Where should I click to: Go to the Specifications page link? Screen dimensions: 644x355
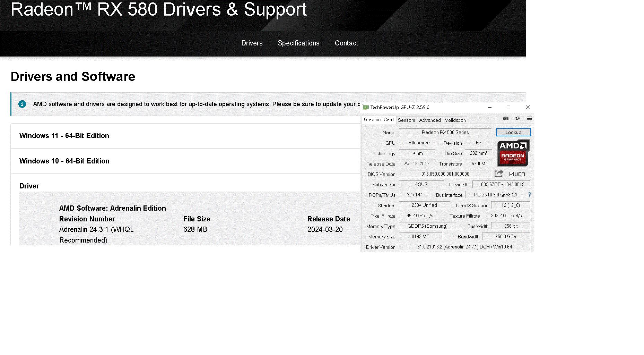[298, 43]
